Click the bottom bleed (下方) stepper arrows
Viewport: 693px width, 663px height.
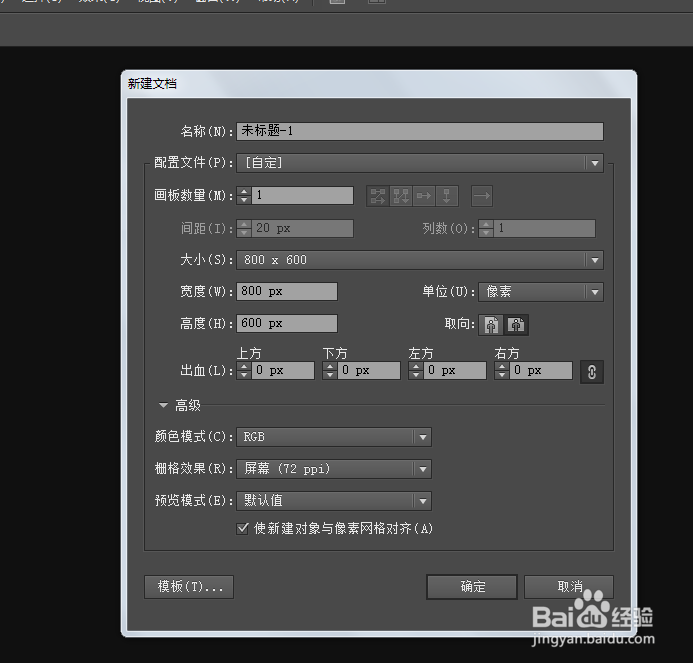tap(330, 370)
